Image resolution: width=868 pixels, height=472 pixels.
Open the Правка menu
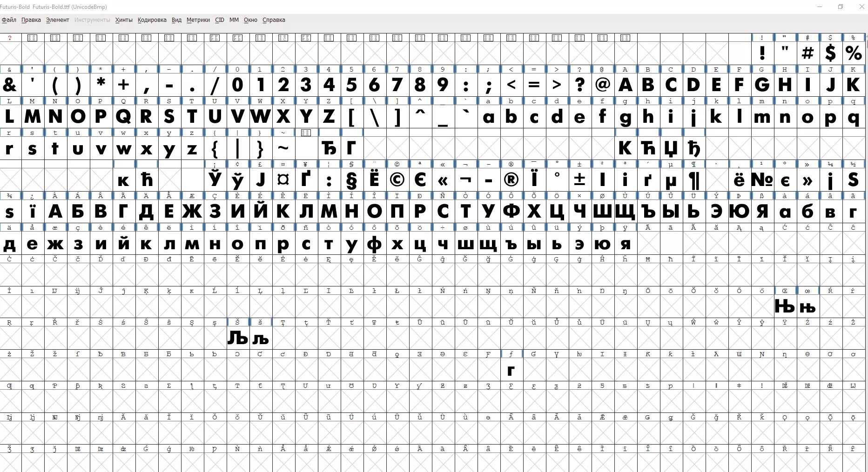(x=31, y=20)
